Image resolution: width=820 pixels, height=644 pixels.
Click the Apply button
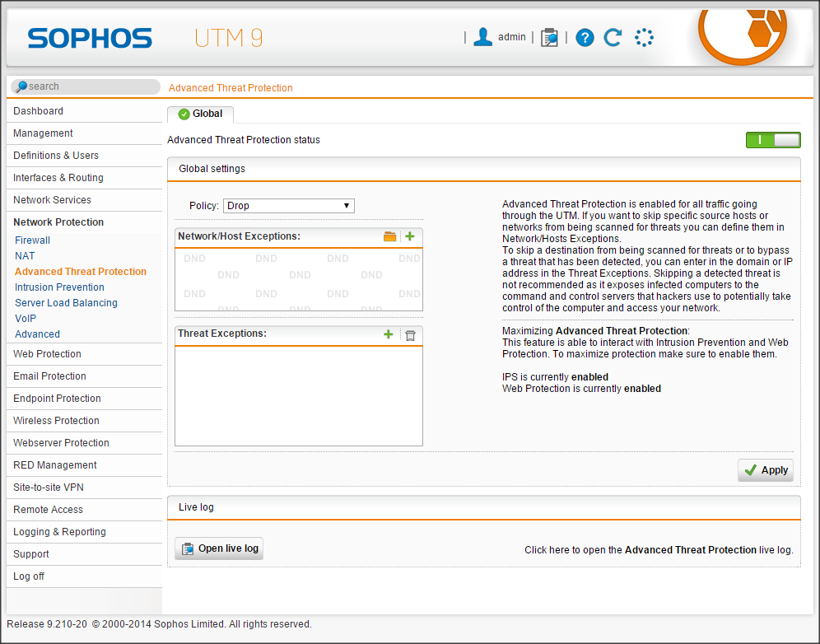tap(766, 470)
